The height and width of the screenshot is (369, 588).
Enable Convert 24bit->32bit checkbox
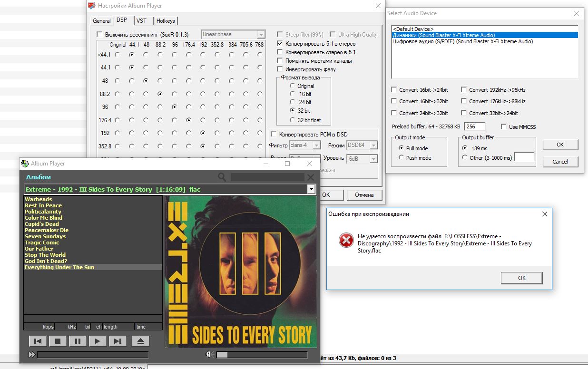394,113
